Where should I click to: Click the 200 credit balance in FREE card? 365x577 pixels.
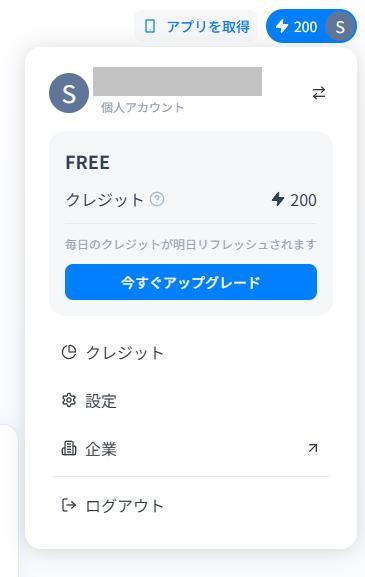pos(294,200)
